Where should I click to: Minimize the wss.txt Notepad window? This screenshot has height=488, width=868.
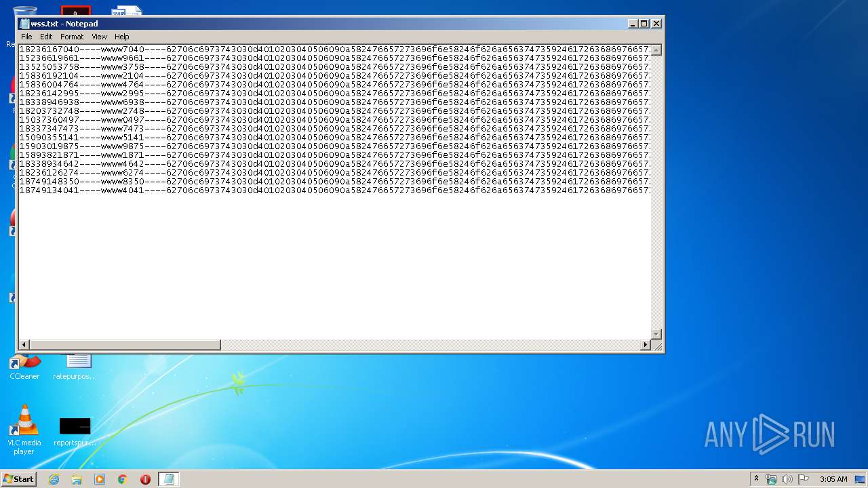tap(633, 24)
